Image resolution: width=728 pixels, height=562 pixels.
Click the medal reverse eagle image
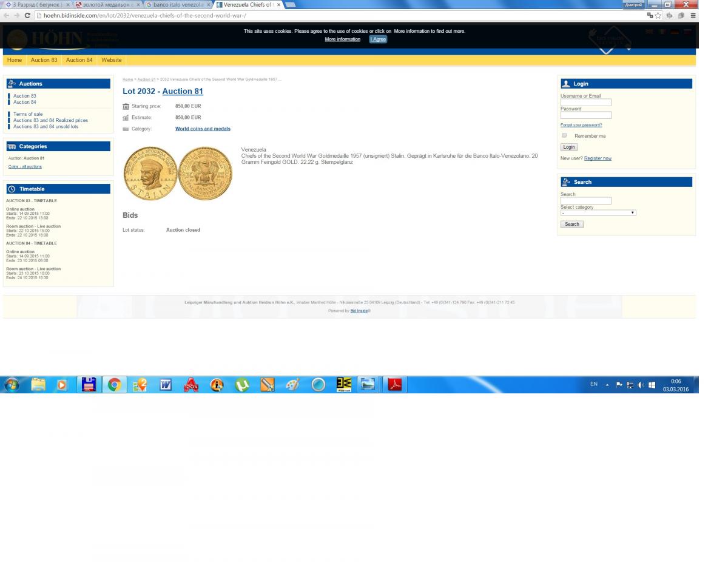206,173
